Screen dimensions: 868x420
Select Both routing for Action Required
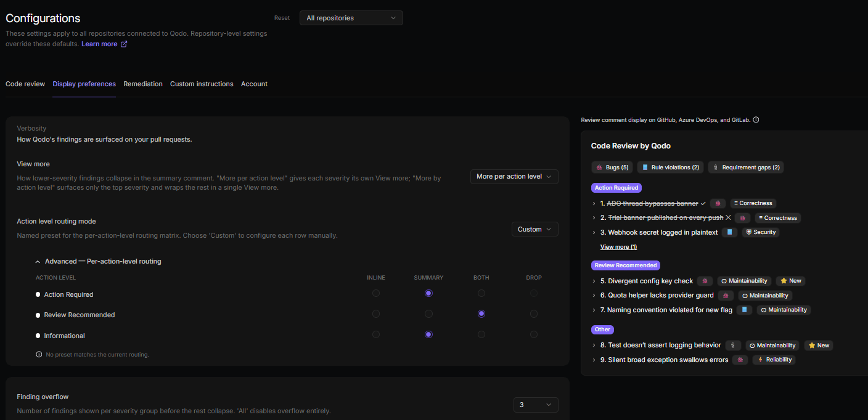click(x=481, y=294)
